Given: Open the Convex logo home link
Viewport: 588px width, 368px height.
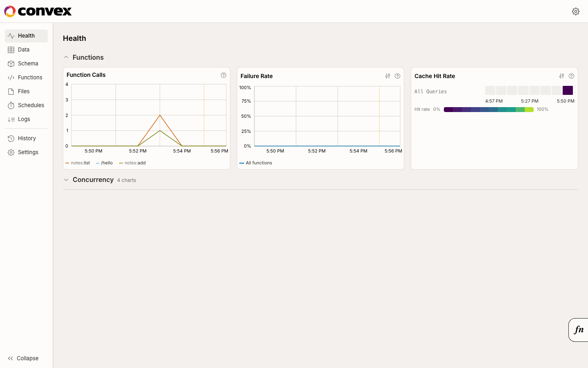Looking at the screenshot, I should click(x=38, y=11).
